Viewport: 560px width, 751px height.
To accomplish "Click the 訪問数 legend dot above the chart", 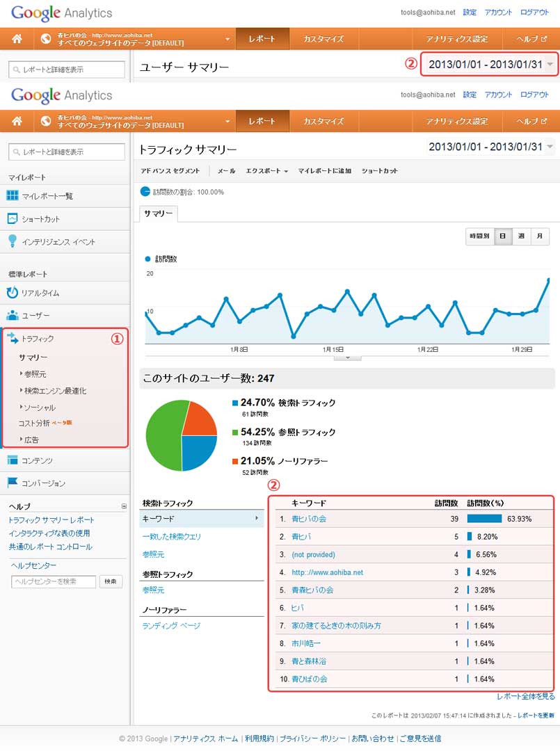I will [x=147, y=259].
